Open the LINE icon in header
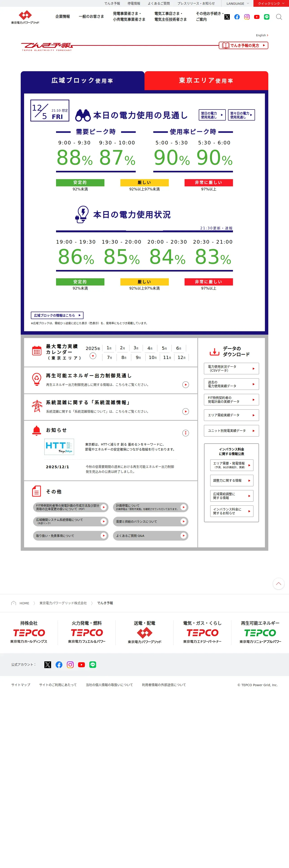This screenshot has width=289, height=868. click(x=267, y=17)
